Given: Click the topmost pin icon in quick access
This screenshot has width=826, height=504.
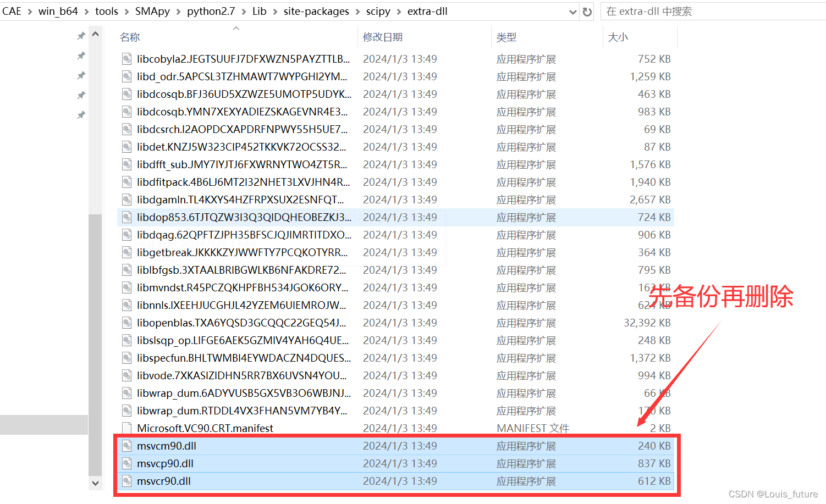Looking at the screenshot, I should [x=81, y=35].
